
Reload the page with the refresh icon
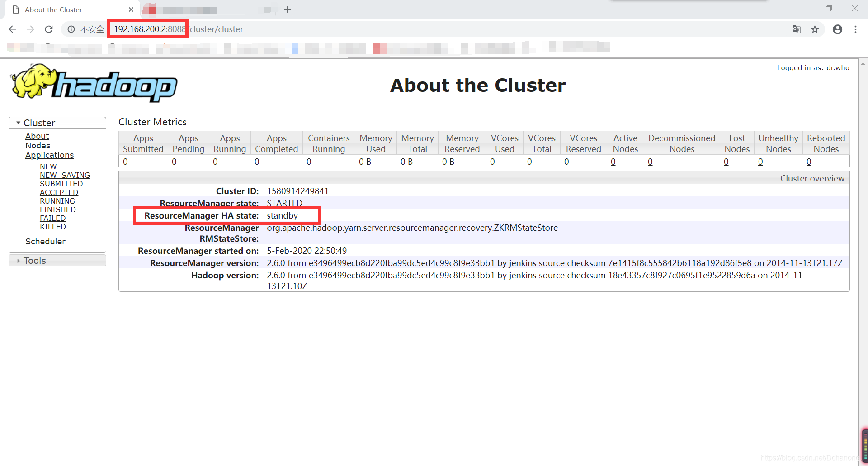pos(49,29)
